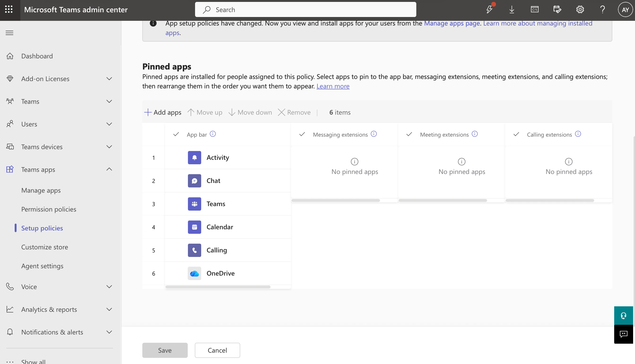This screenshot has height=364, width=635.
Task: Open Customize store page
Action: (x=44, y=247)
